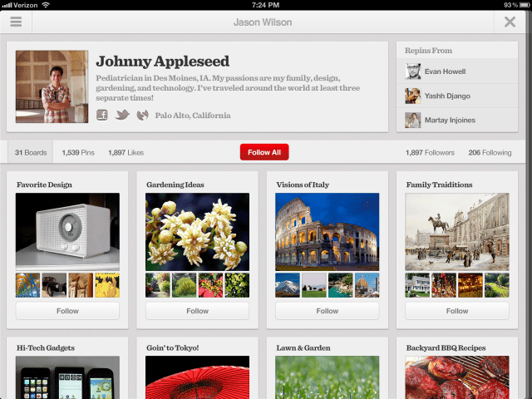Follow the Visions of Italy board

coord(328,311)
